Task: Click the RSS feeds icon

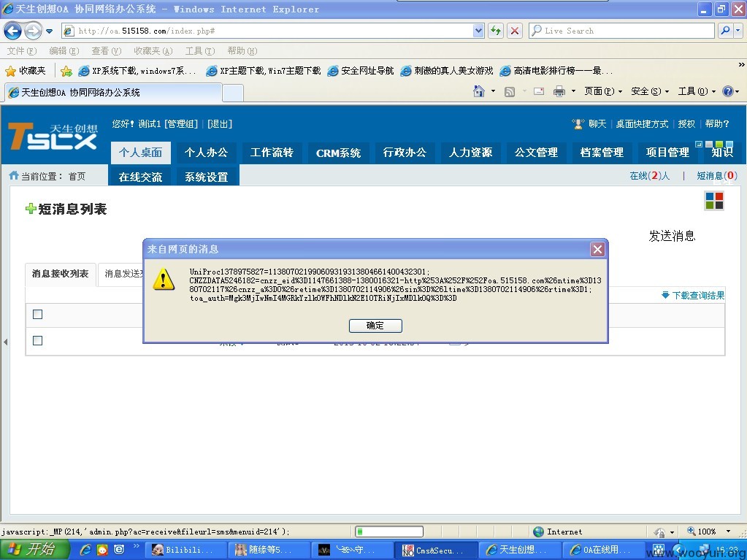Action: [509, 91]
